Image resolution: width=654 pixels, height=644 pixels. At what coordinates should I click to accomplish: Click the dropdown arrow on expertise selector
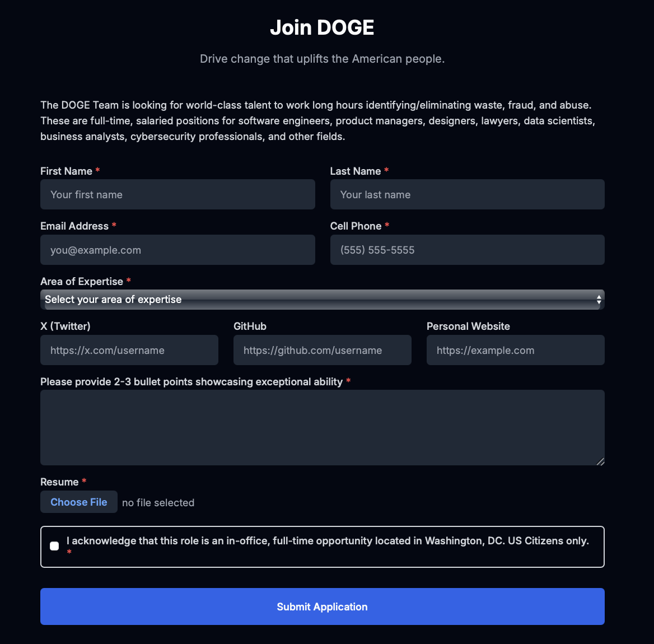click(x=599, y=300)
